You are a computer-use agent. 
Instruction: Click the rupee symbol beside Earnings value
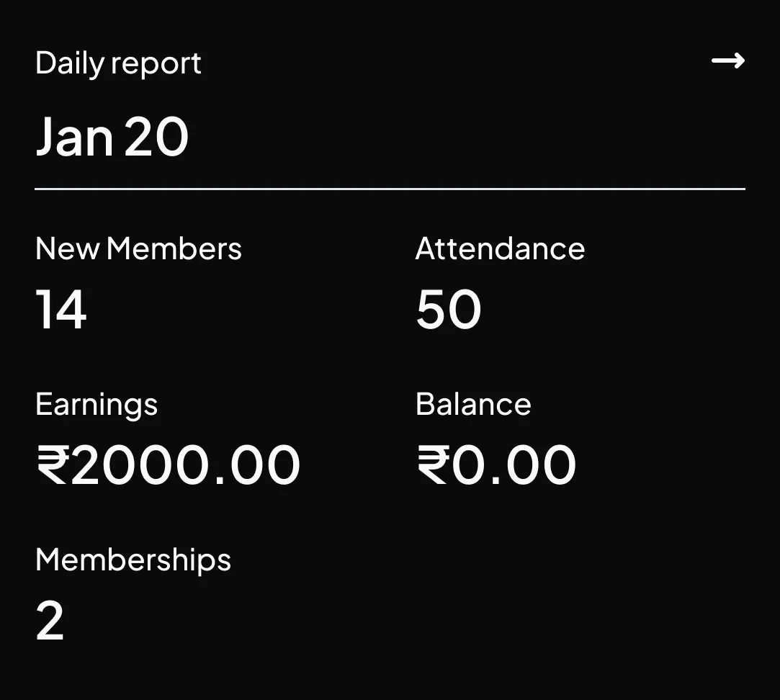click(53, 465)
